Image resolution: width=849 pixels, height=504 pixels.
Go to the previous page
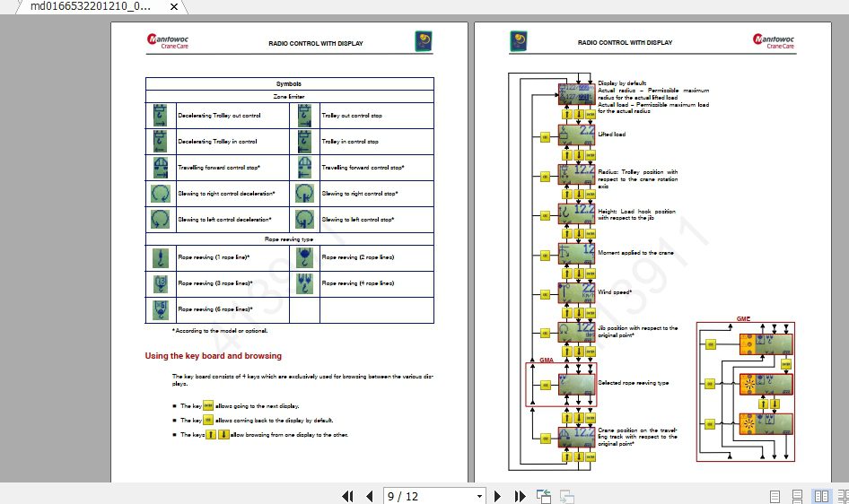point(370,496)
